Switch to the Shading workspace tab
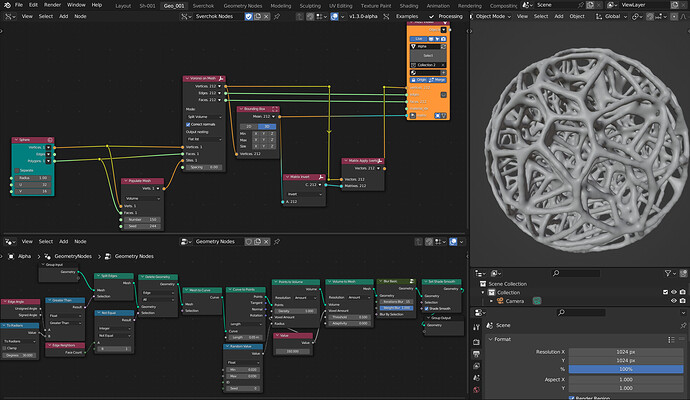 (x=409, y=6)
